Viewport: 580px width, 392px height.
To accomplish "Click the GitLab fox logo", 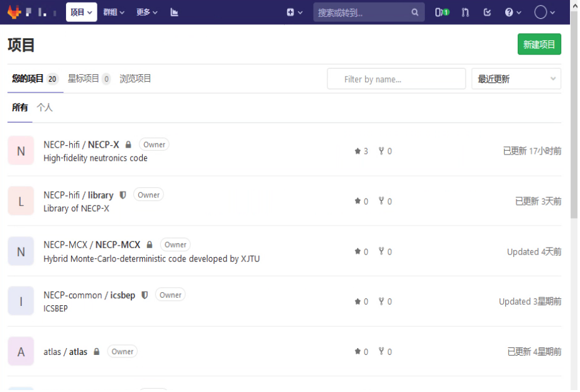I will click(x=14, y=12).
